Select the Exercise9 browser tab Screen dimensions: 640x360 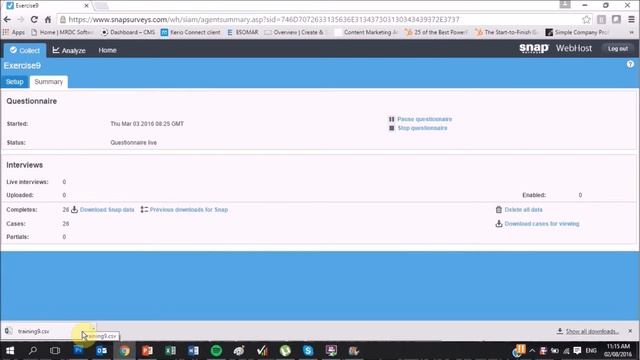[x=47, y=6]
